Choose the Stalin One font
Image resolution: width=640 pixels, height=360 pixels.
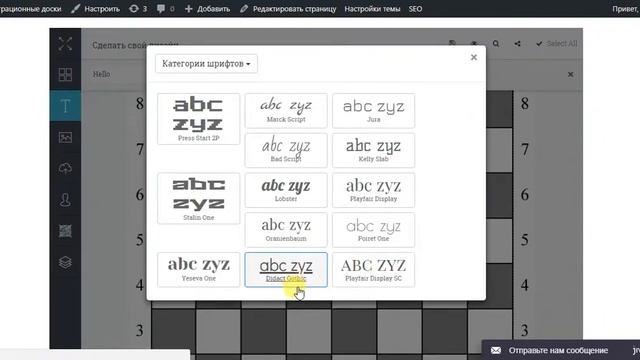click(x=199, y=198)
